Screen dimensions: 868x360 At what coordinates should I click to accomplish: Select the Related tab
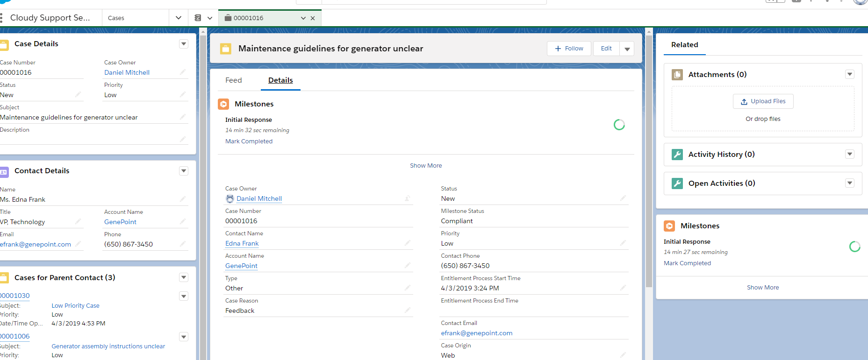[684, 45]
